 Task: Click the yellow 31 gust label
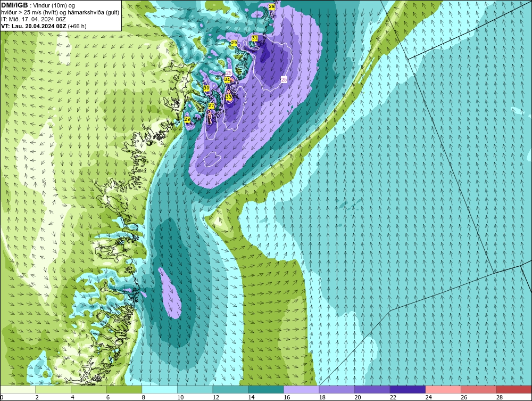(x=255, y=38)
